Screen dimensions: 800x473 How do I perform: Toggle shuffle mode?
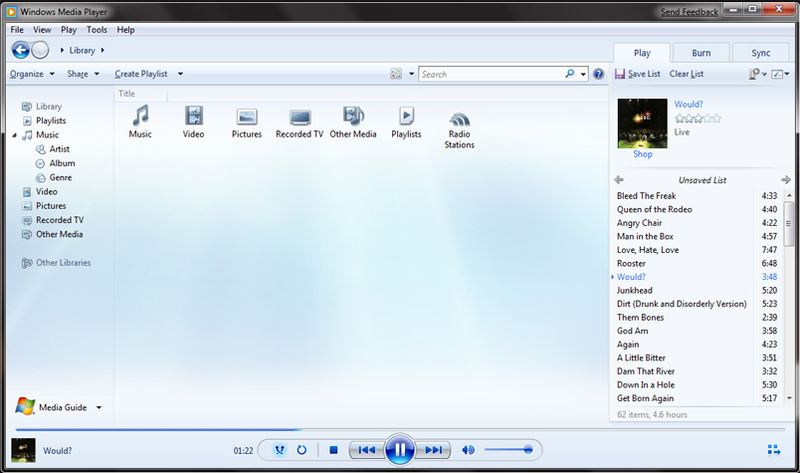click(280, 450)
